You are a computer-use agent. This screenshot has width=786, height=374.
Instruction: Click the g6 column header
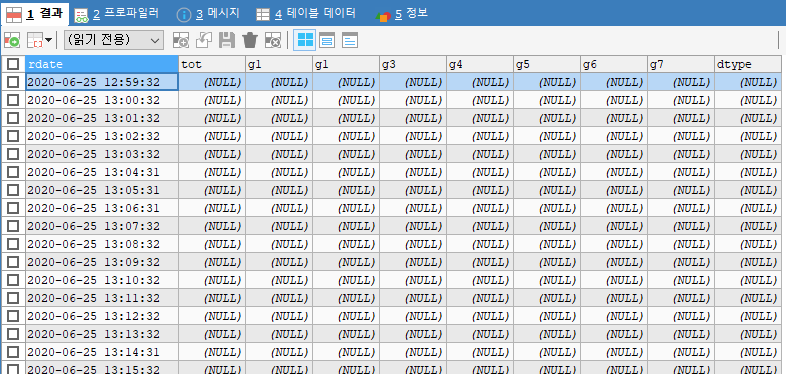tap(614, 64)
